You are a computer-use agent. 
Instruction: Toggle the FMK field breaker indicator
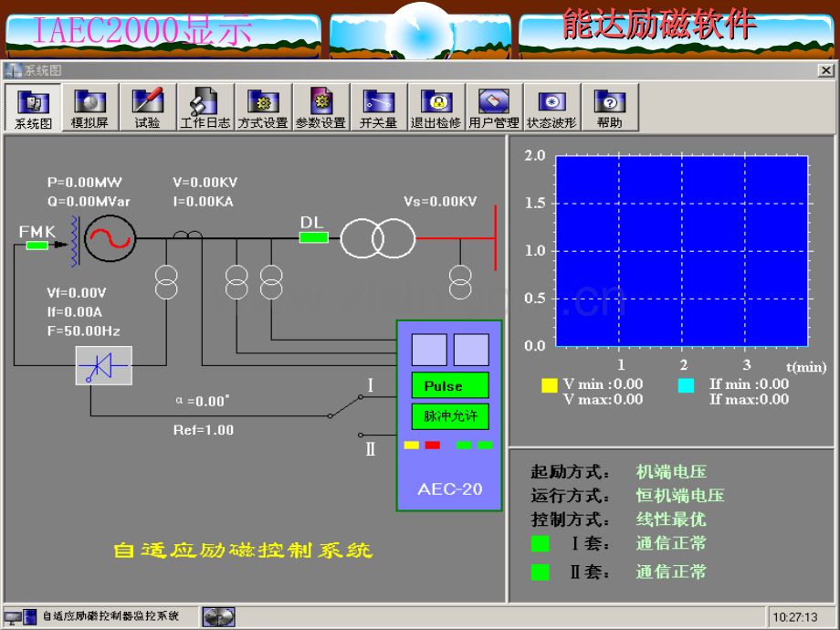(x=37, y=246)
